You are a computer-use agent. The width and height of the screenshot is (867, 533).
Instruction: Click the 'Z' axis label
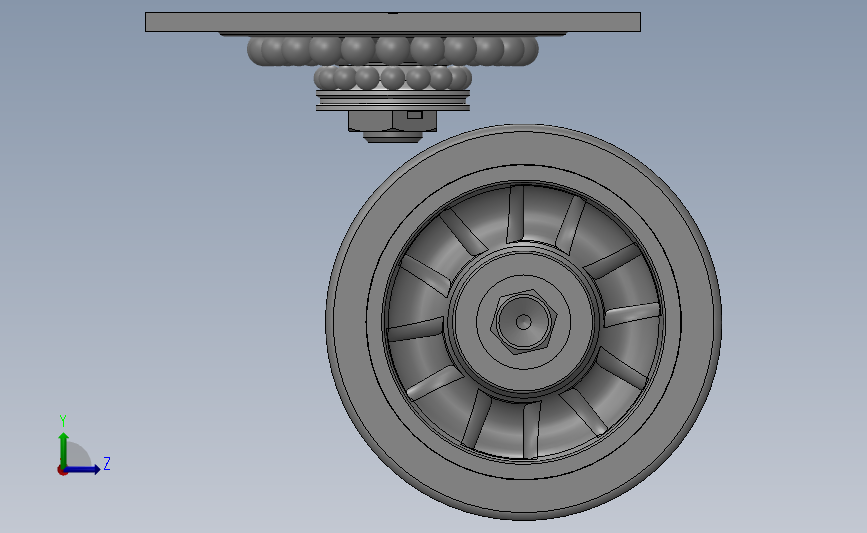[x=107, y=463]
